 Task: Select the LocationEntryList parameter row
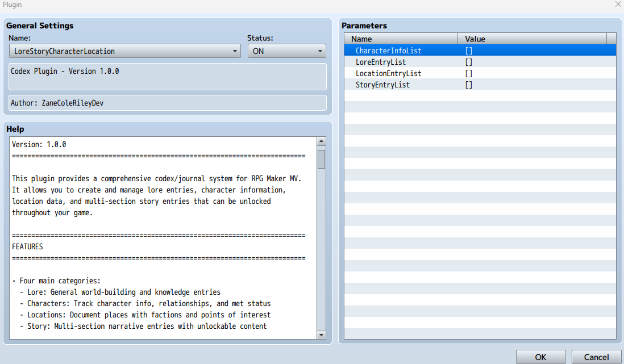coord(480,73)
